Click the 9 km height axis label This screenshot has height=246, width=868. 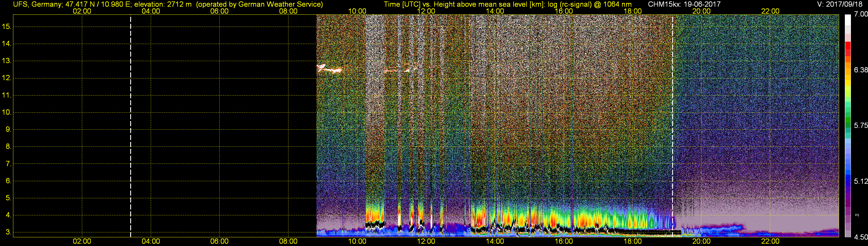point(8,129)
